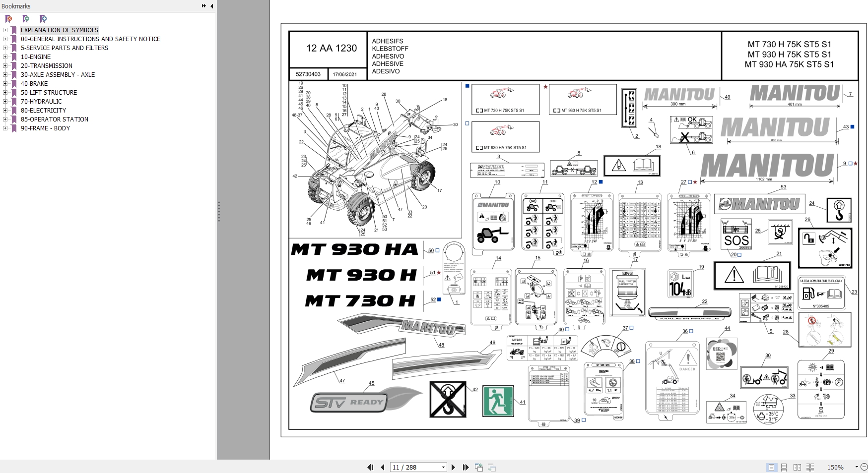
Task: Click the splitter handle between bookmarks and document
Action: [x=219, y=212]
